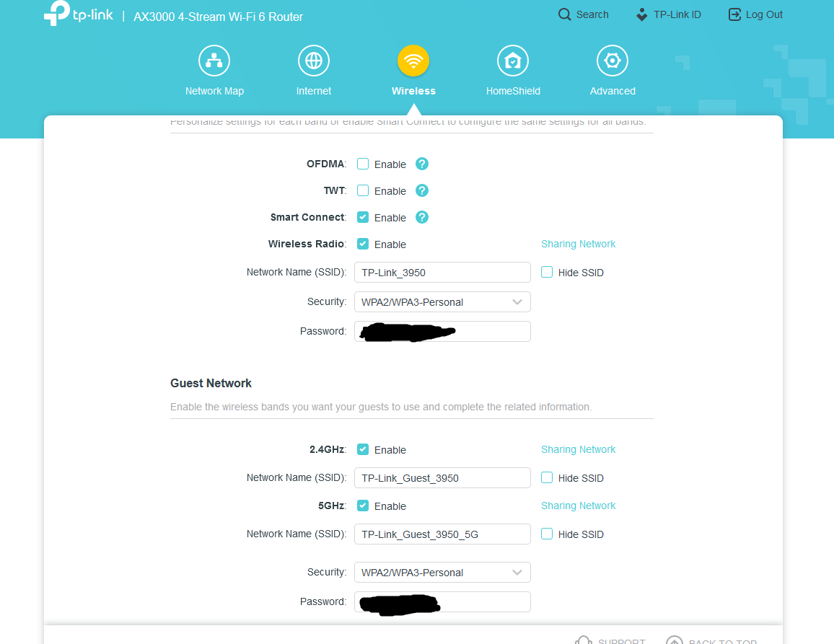Viewport: 834px width, 644px height.
Task: Click Sharing Network beside Wireless Radio
Action: pyautogui.click(x=578, y=244)
